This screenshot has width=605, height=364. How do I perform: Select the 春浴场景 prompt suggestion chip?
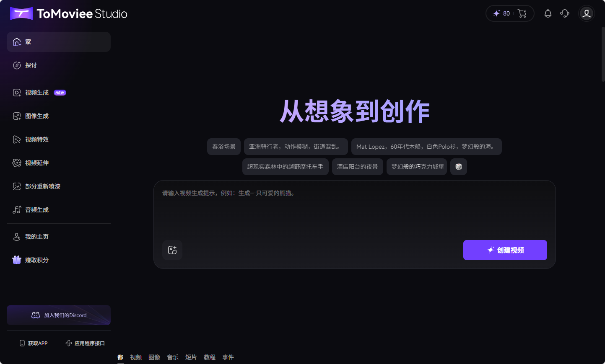[223, 146]
